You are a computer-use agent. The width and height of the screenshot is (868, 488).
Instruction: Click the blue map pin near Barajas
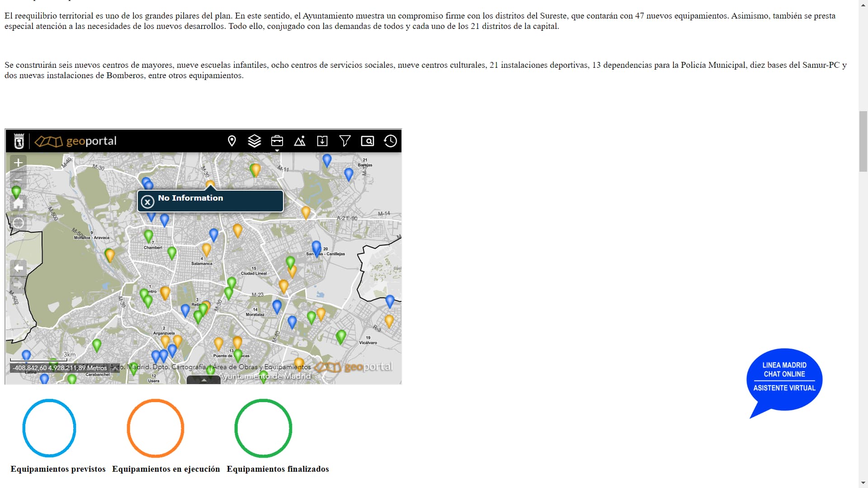pyautogui.click(x=349, y=174)
